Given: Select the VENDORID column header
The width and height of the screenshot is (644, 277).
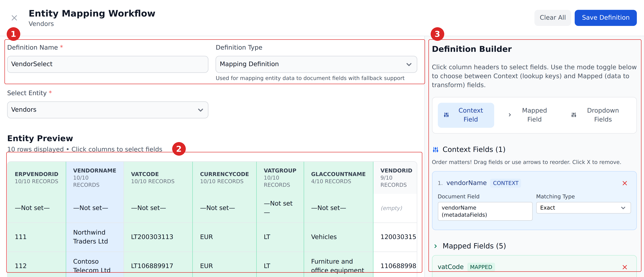Looking at the screenshot, I should [x=395, y=178].
